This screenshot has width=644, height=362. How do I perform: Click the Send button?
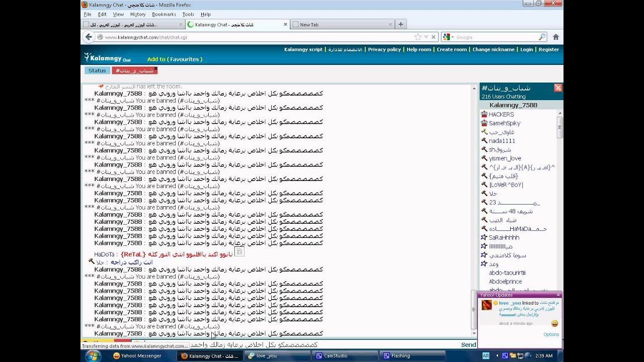468,344
